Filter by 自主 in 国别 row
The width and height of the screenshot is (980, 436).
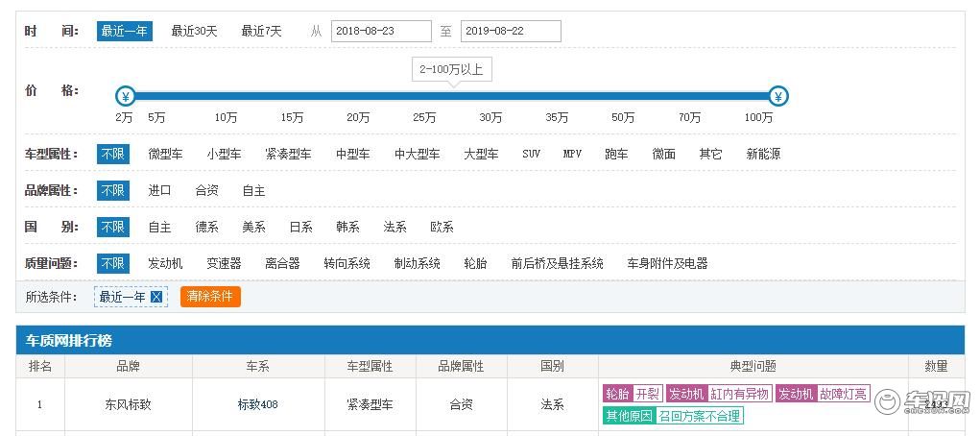[159, 227]
